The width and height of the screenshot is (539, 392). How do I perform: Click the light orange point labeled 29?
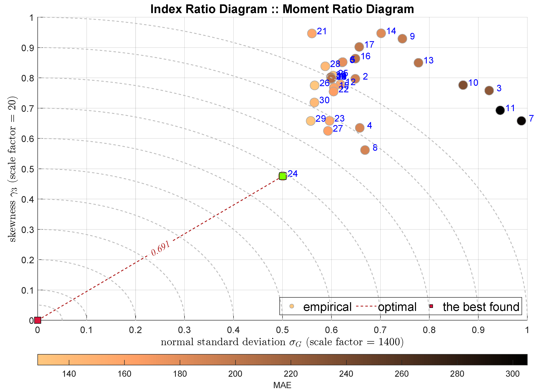click(311, 121)
